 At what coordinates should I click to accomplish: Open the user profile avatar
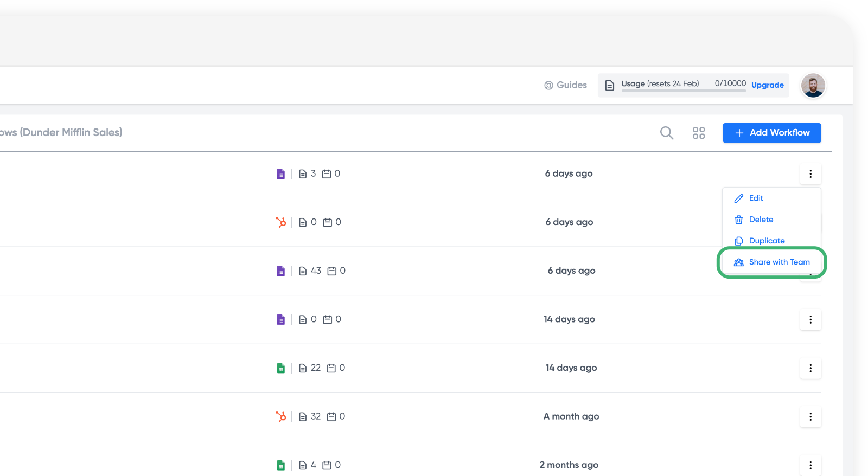[813, 85]
